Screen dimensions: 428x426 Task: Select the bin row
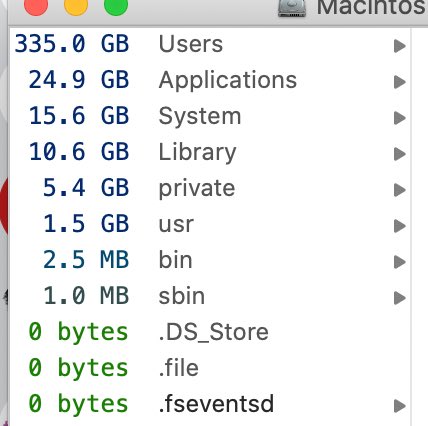coord(210,260)
